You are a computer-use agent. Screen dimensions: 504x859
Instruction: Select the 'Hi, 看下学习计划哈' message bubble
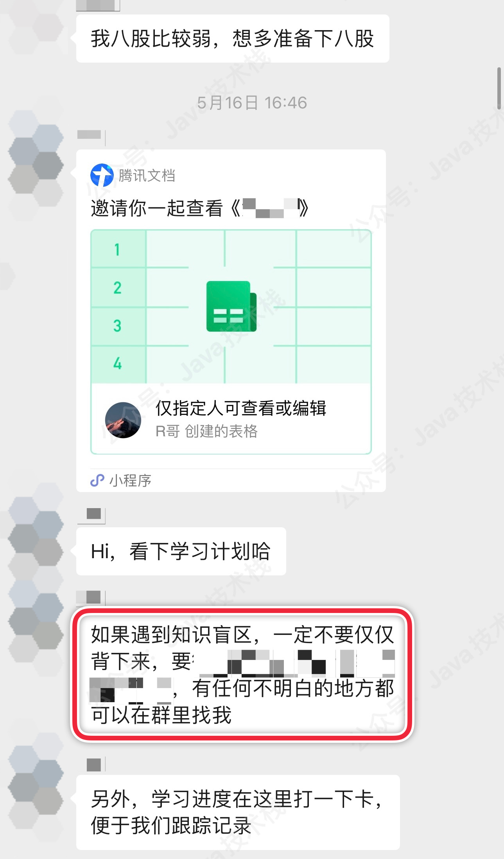click(181, 551)
